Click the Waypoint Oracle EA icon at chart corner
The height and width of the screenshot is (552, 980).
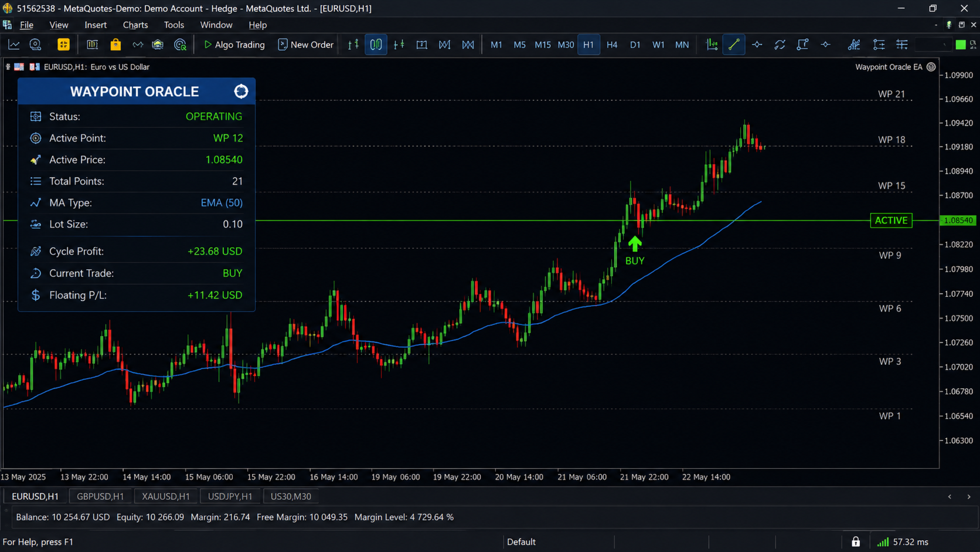[931, 67]
